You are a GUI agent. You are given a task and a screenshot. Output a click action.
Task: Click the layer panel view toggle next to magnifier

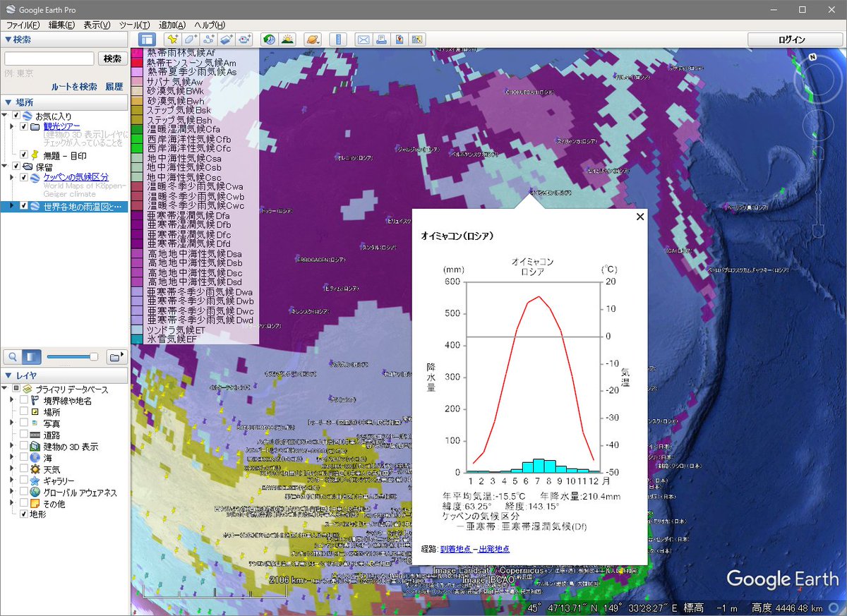click(32, 357)
